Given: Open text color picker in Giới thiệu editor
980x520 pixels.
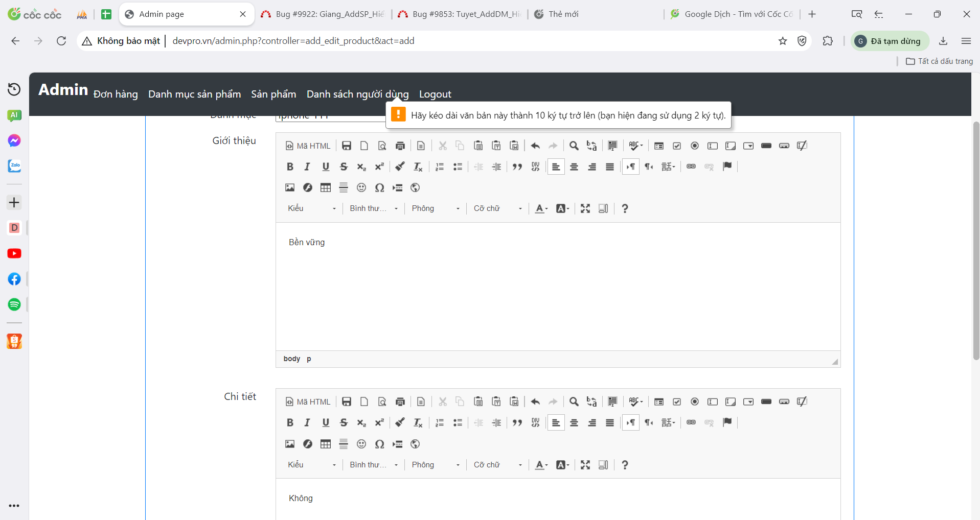Looking at the screenshot, I should (541, 208).
